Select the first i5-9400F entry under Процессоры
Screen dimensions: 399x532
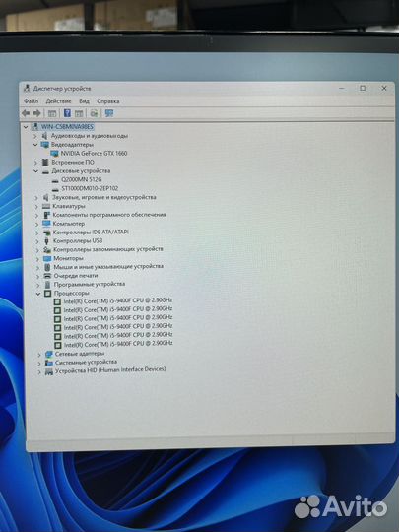coord(118,300)
